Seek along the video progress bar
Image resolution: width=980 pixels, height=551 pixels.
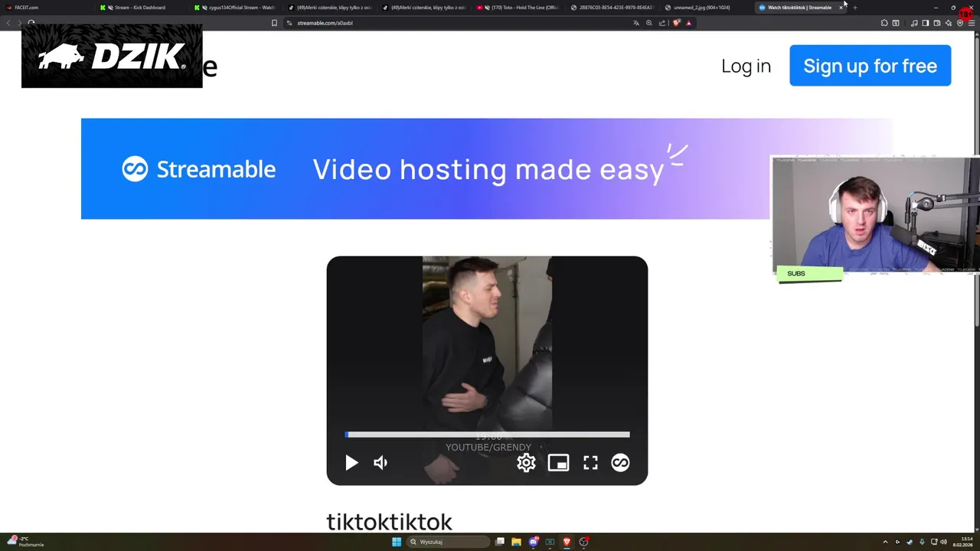[x=487, y=435]
